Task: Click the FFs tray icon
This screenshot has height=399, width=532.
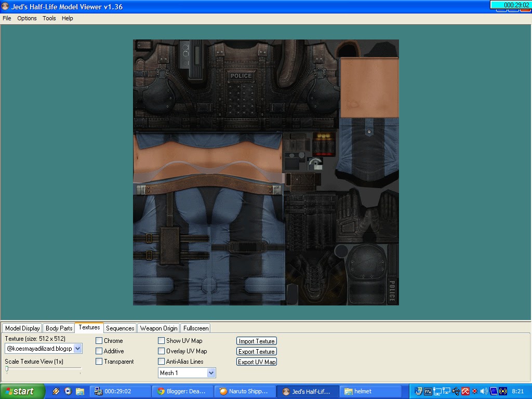Action: point(428,391)
